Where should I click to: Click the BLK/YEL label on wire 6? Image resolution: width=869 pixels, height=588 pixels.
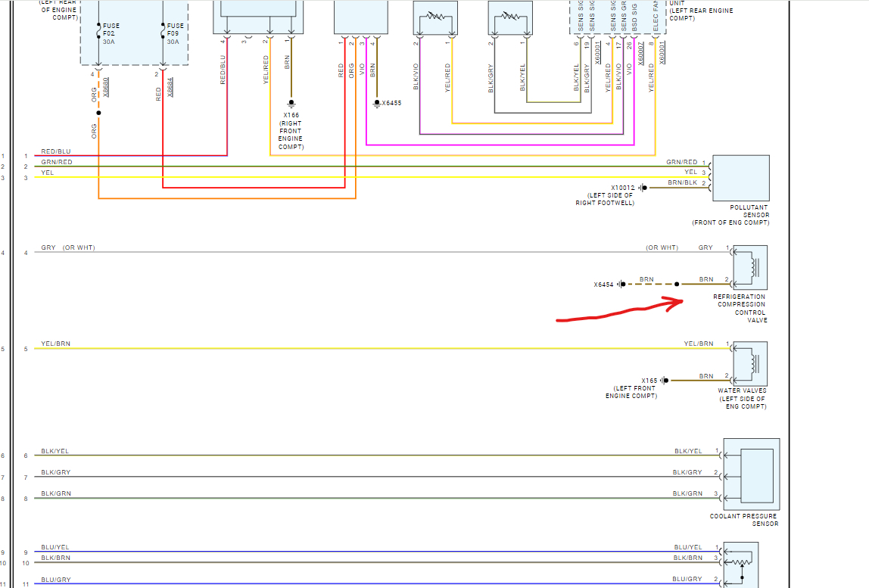pyautogui.click(x=55, y=451)
